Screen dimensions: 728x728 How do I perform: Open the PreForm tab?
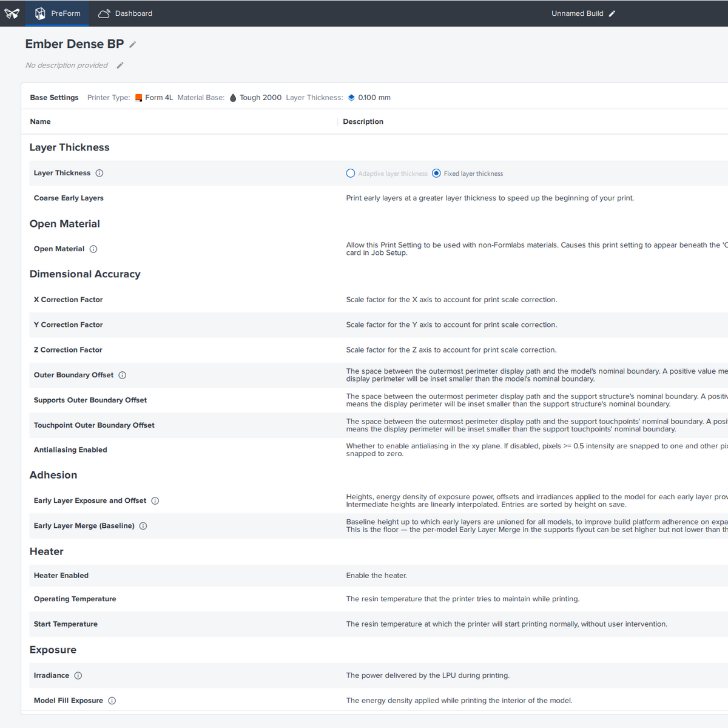coord(58,13)
